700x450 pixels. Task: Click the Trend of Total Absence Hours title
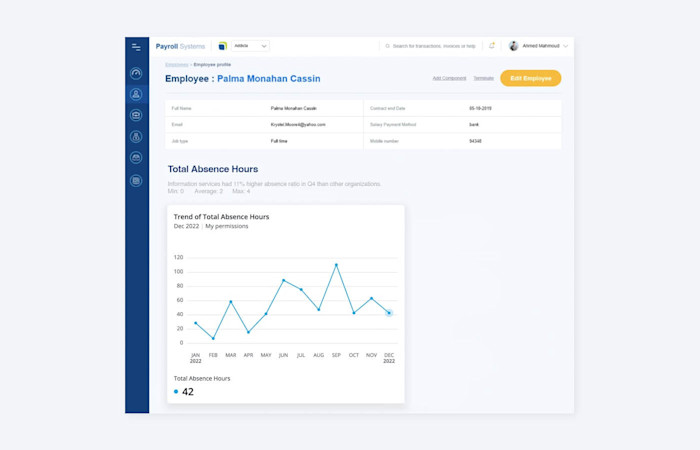coord(221,217)
